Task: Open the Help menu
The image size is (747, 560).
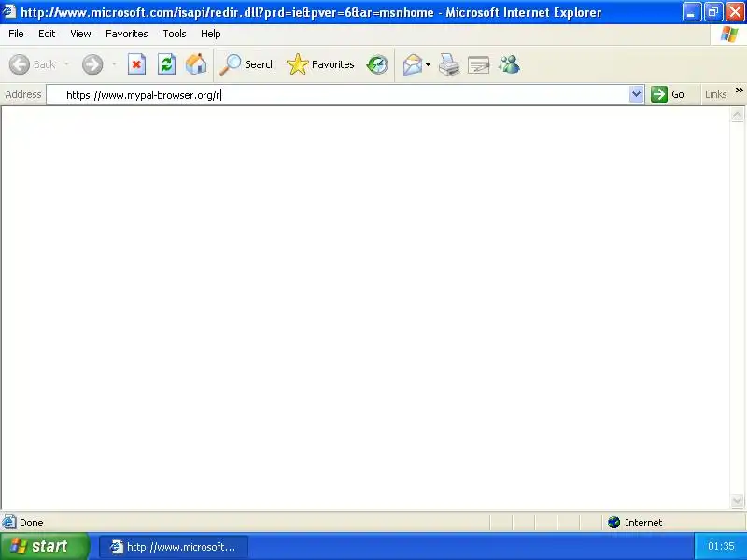Action: 211,34
